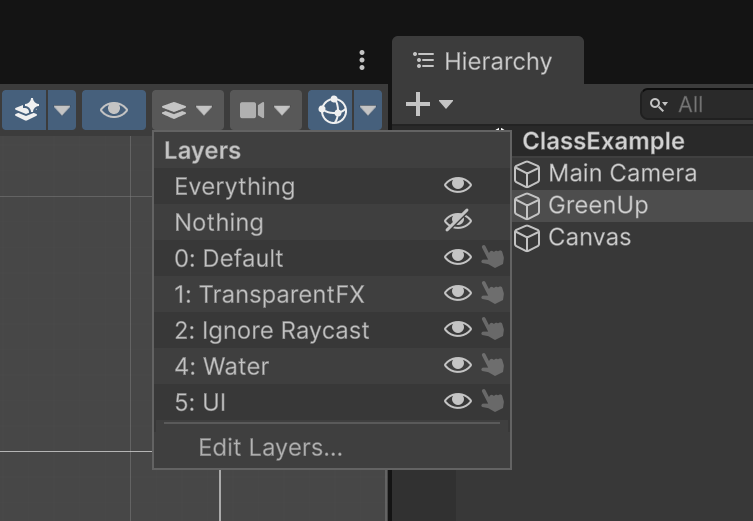
Task: Toggle picking hand for 5: UI layer
Action: pyautogui.click(x=493, y=400)
